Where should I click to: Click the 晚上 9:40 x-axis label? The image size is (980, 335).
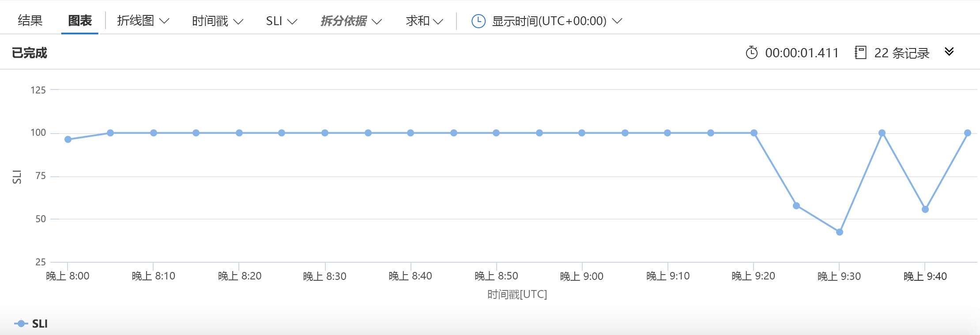925,276
